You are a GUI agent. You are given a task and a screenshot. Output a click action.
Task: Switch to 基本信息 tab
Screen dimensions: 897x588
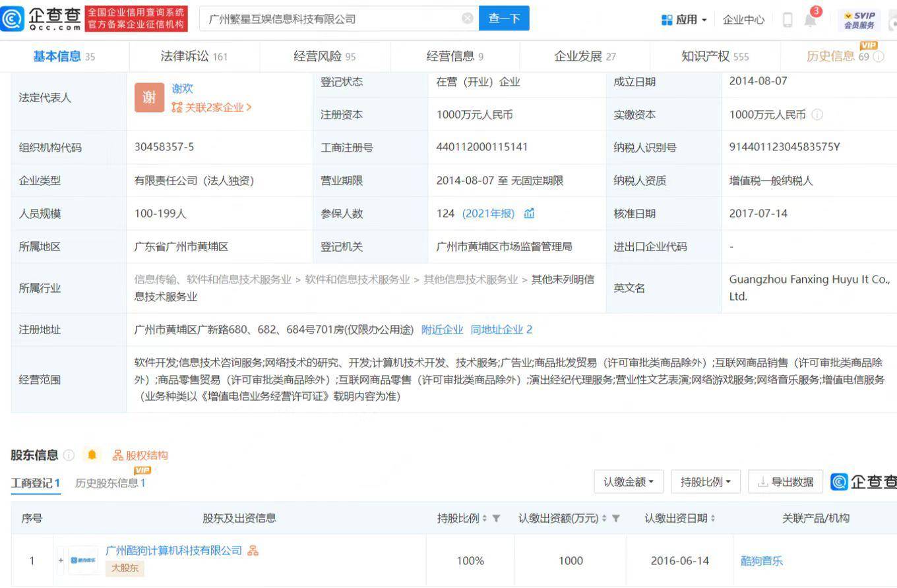coord(64,57)
